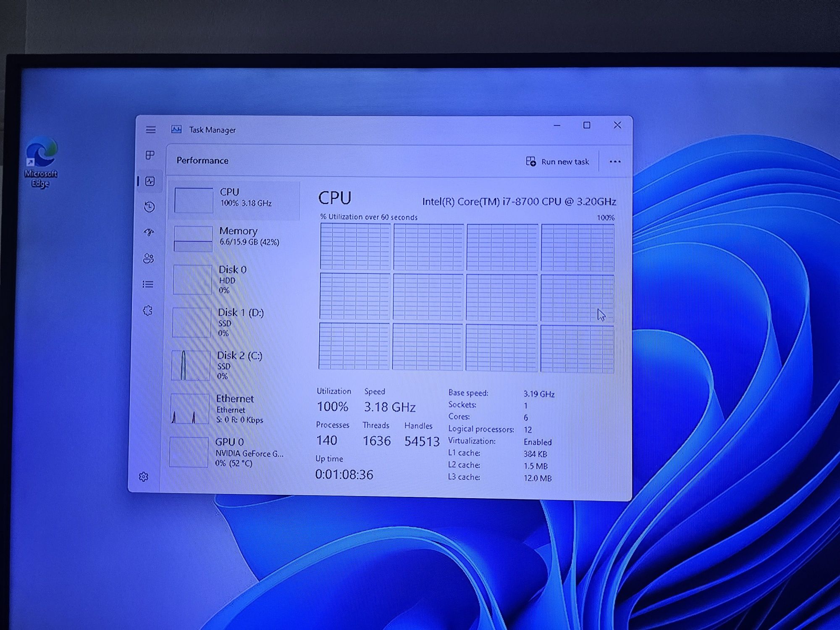Viewport: 840px width, 630px height.
Task: Open the three-dot more options menu
Action: tap(615, 162)
